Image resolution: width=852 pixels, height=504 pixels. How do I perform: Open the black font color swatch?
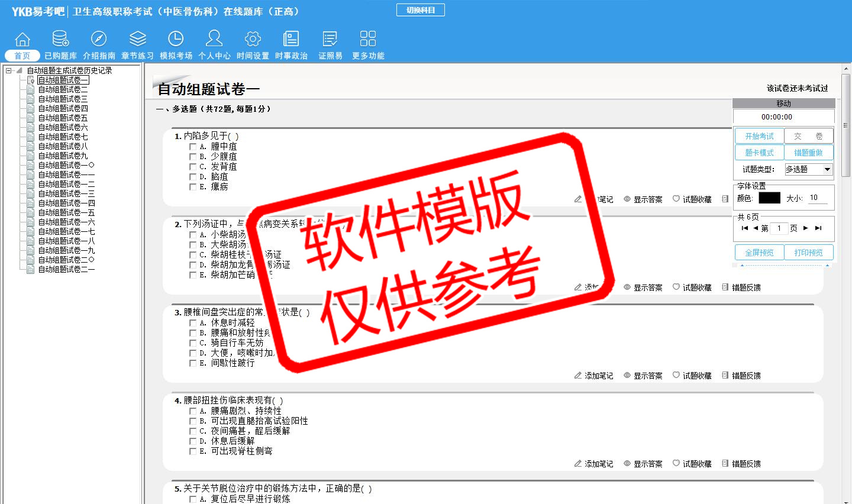769,198
